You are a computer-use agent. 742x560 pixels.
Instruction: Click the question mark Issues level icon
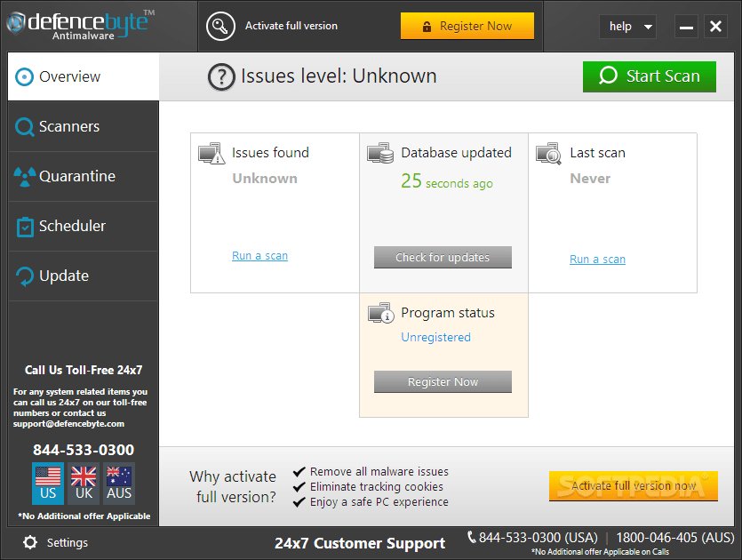click(x=221, y=76)
